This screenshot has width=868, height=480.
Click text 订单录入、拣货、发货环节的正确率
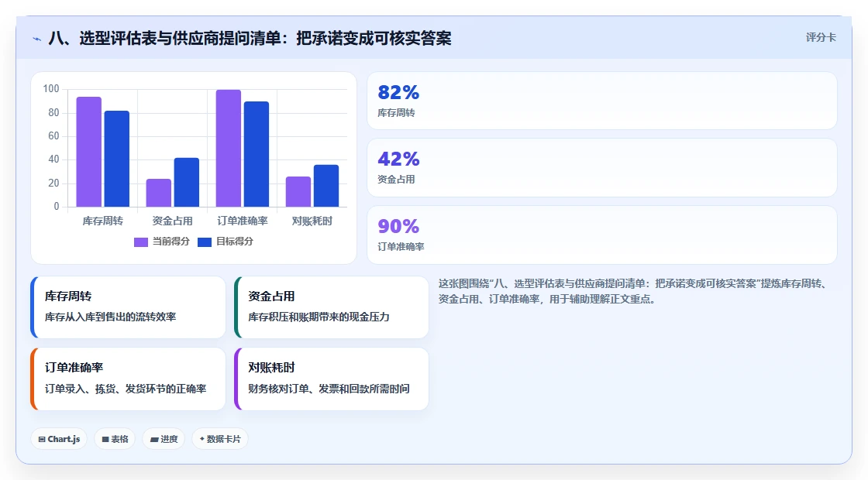[x=126, y=389]
